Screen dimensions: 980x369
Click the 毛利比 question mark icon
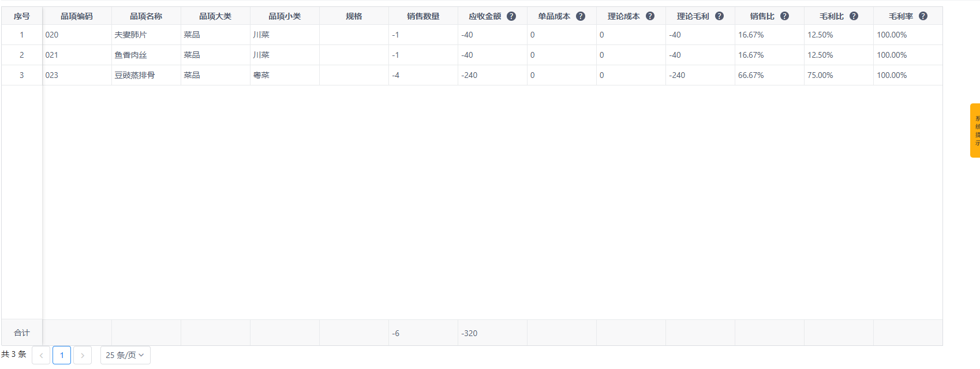click(x=854, y=16)
